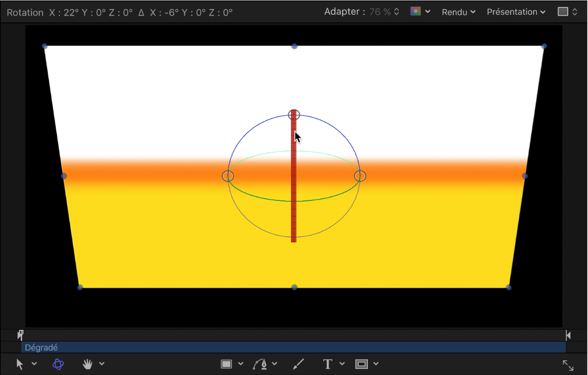This screenshot has width=588, height=375.
Task: Open the Rendu menu
Action: point(458,12)
